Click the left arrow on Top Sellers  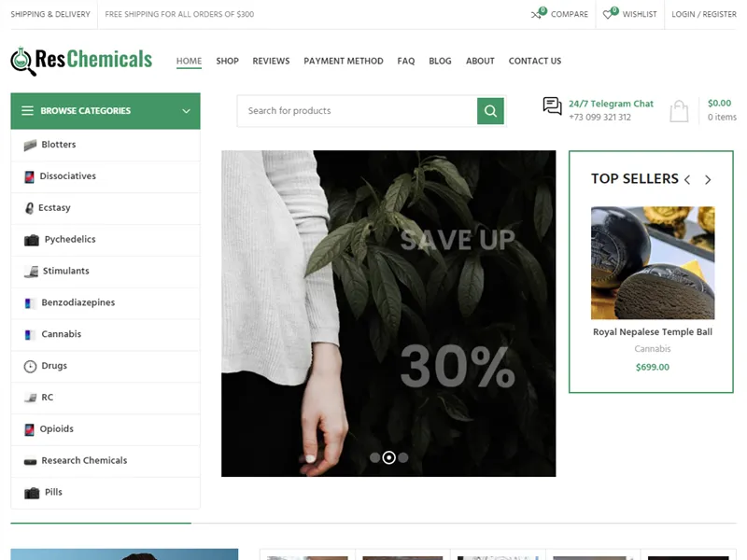point(688,179)
